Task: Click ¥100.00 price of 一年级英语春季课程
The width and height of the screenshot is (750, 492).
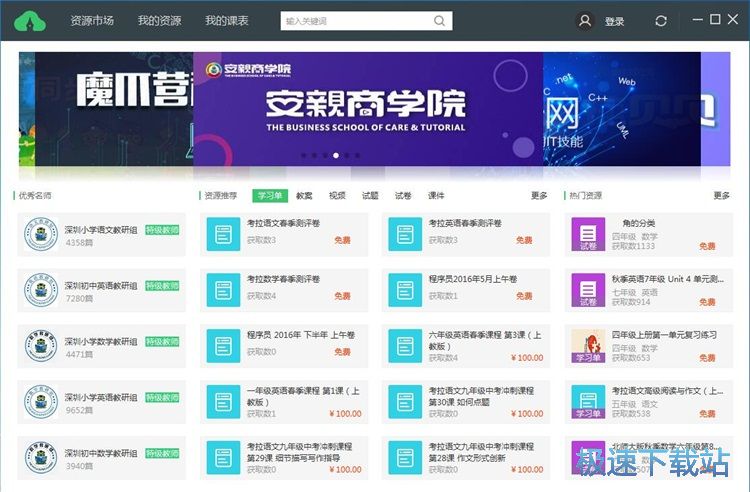Action: (x=345, y=414)
